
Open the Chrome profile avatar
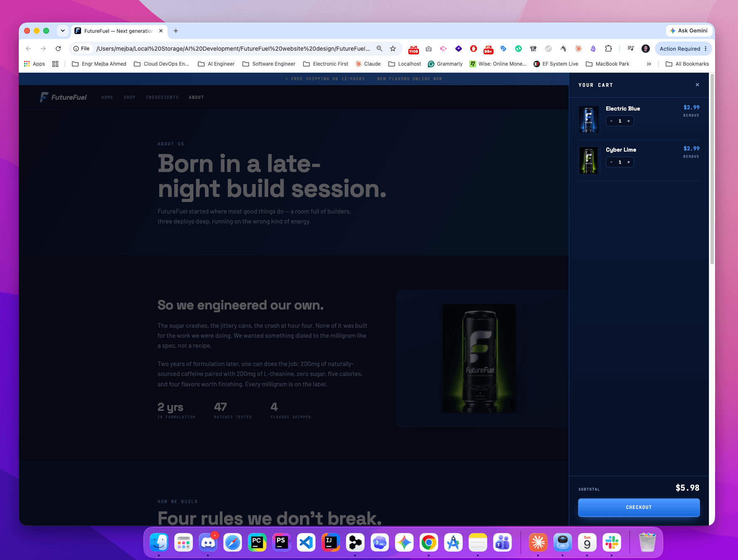(x=646, y=49)
